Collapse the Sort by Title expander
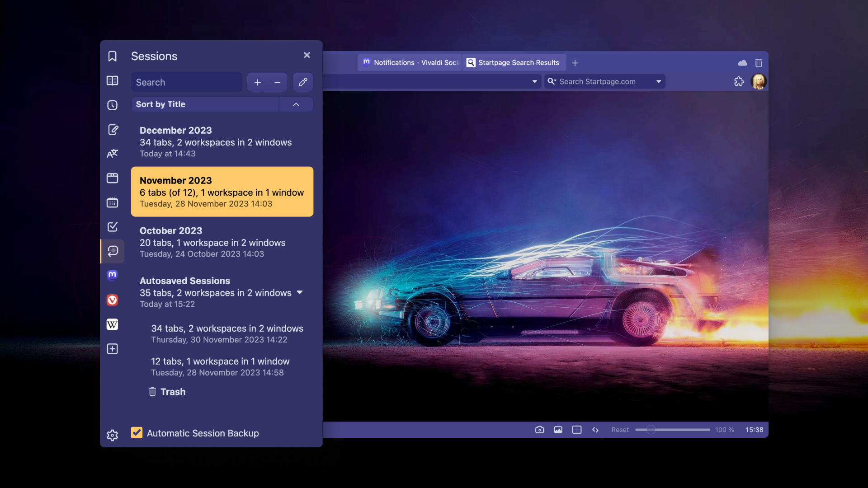 (x=296, y=105)
